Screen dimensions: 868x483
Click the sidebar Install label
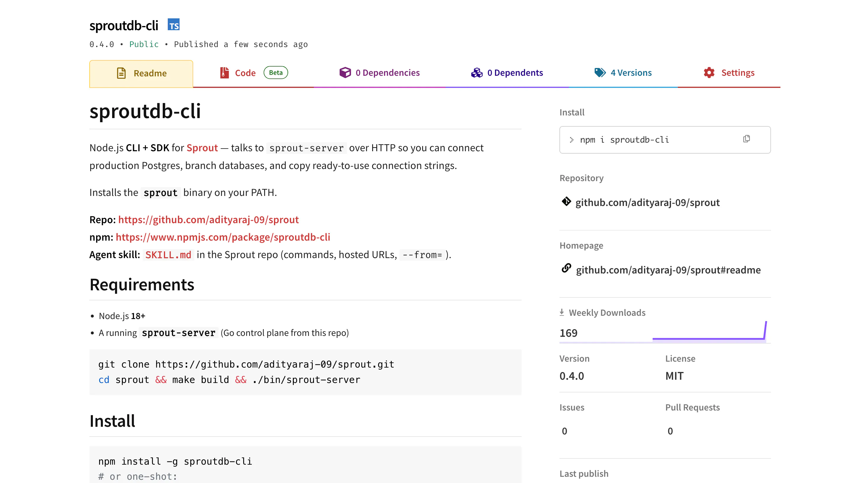click(572, 112)
